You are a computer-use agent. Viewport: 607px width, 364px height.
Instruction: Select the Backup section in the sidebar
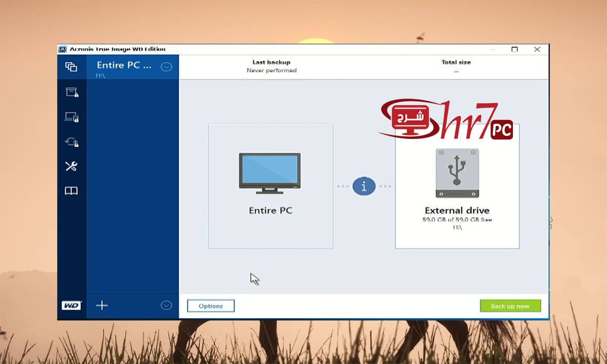71,67
